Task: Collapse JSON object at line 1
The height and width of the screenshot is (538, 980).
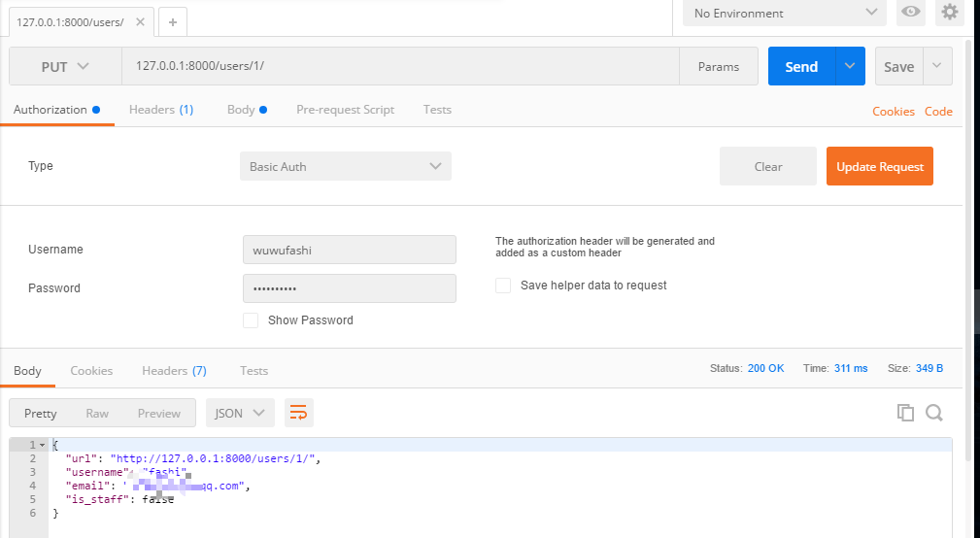Action: [43, 445]
